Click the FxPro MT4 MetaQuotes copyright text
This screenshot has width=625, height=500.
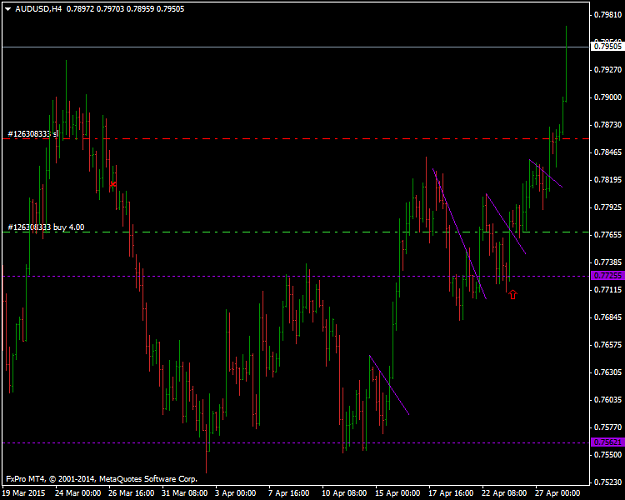[102, 479]
